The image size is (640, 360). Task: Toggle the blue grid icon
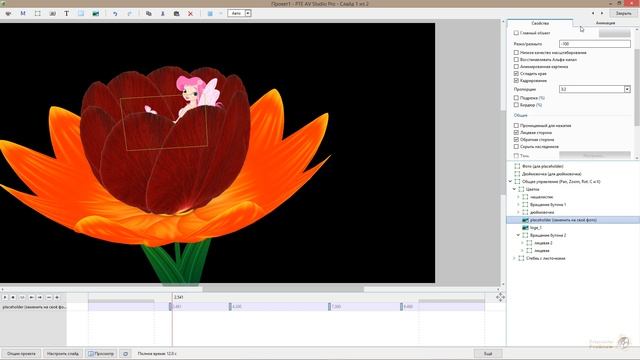click(x=210, y=13)
